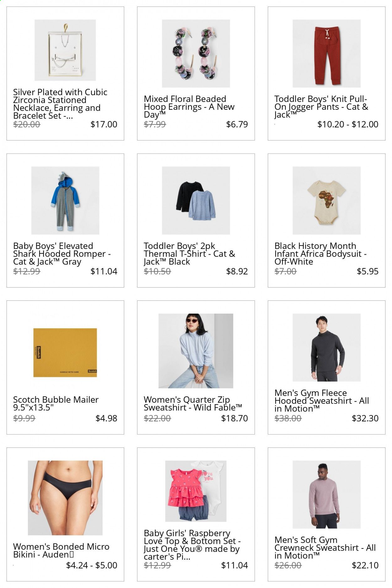Select the shark hooded romper picture
This screenshot has height=588, width=392.
[65, 200]
